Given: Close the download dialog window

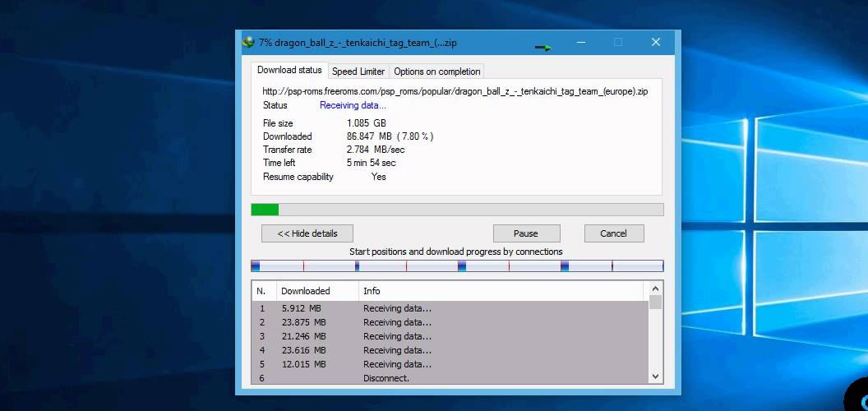Looking at the screenshot, I should click(x=656, y=42).
